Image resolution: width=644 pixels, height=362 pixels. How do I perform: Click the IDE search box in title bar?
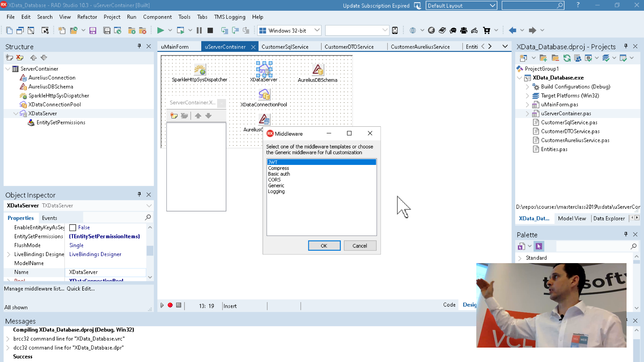point(533,5)
